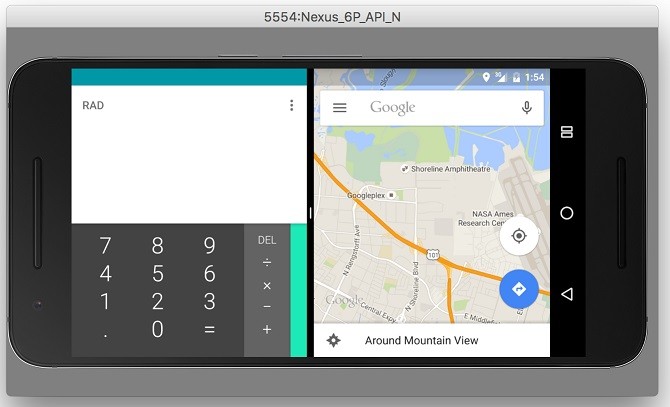Tap the division operator key
670x407 pixels.
tap(267, 262)
